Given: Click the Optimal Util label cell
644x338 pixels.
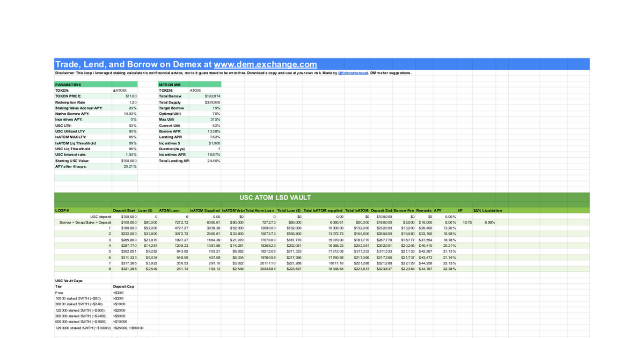Looking at the screenshot, I should point(174,114).
